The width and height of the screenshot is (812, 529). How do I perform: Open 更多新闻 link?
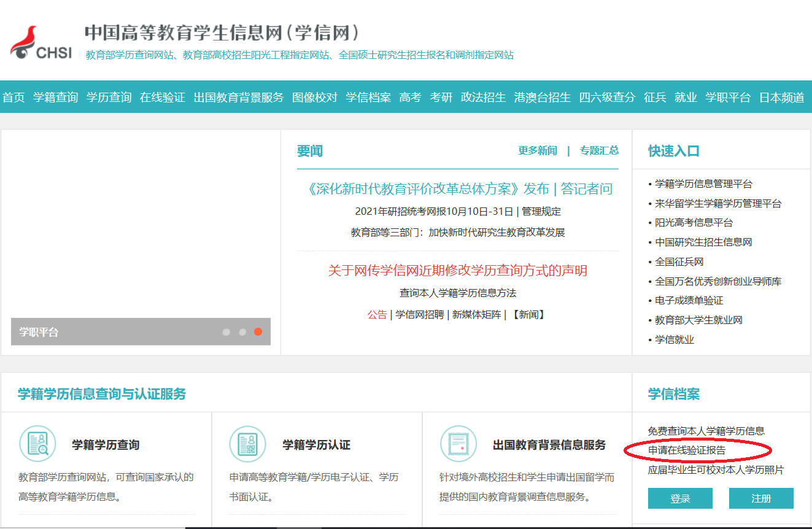pyautogui.click(x=538, y=150)
